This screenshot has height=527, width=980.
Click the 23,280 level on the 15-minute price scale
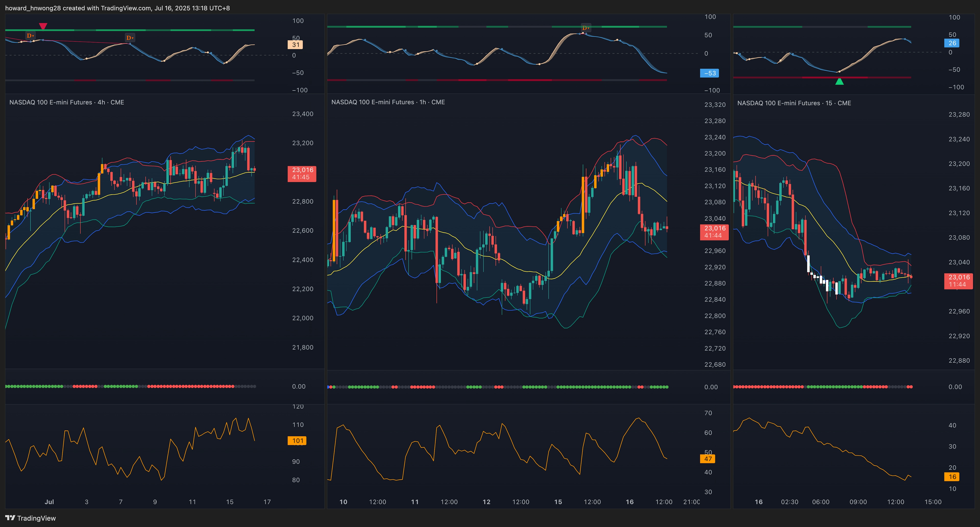[959, 115]
